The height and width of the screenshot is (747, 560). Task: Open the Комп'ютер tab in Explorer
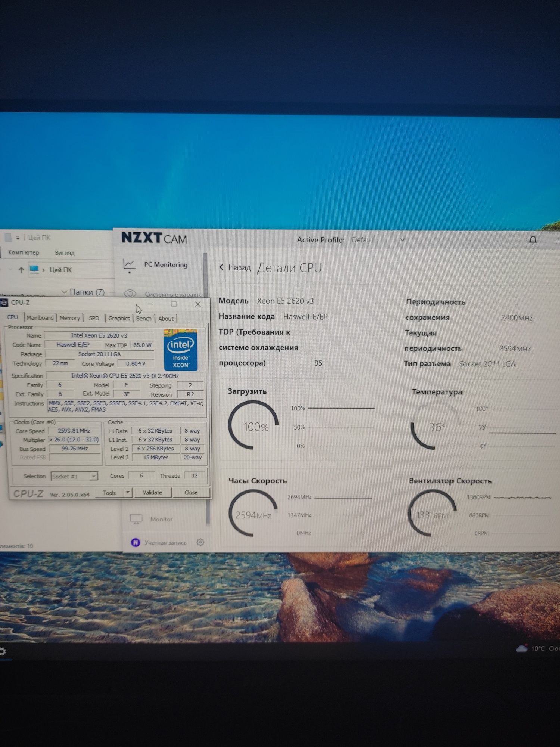pyautogui.click(x=24, y=252)
